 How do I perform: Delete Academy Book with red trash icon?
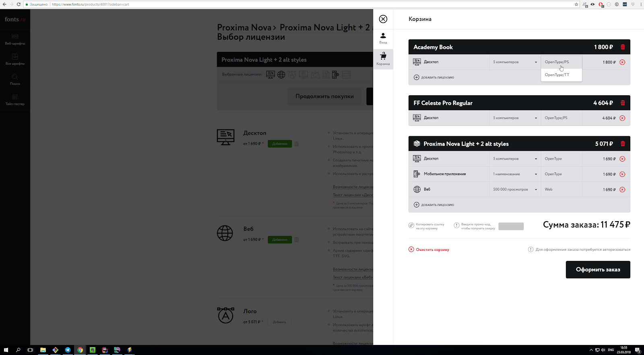coord(623,47)
